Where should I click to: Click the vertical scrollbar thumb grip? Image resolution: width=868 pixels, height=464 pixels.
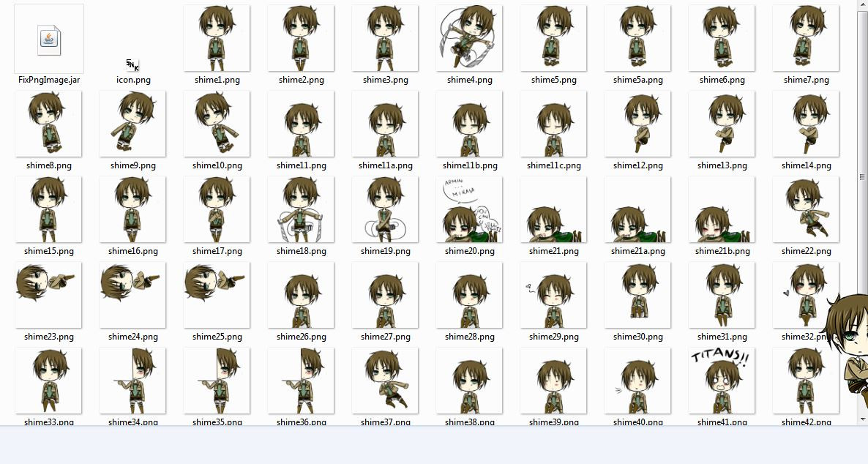[x=862, y=176]
